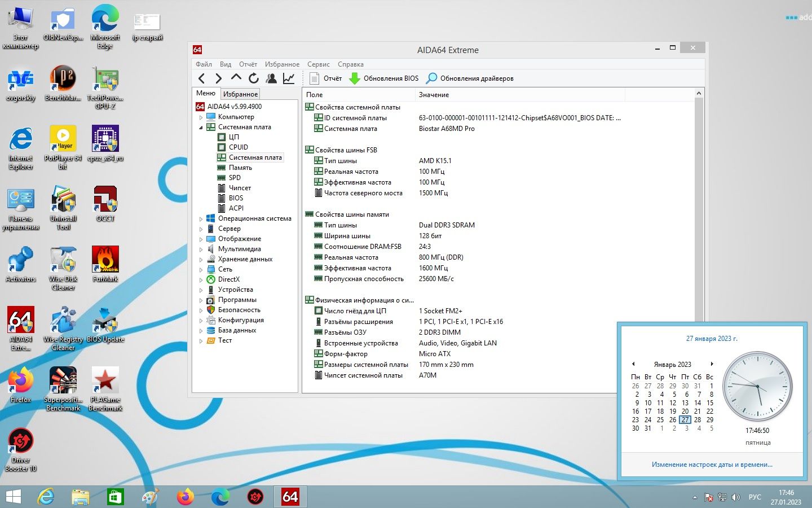Select January 15 in the calendar

[x=710, y=403]
